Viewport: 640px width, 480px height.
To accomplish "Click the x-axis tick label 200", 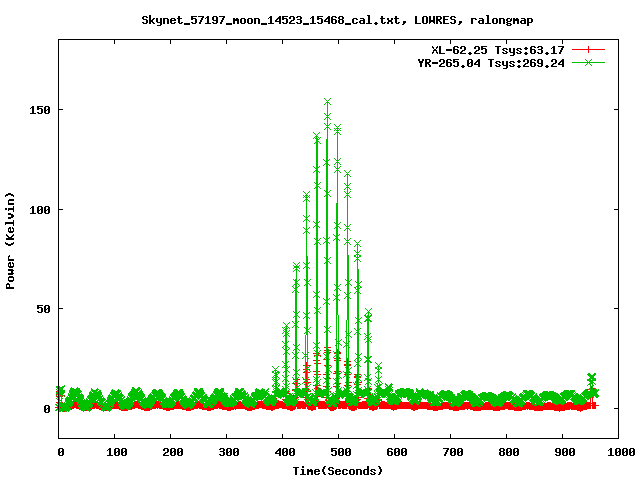I will pos(173,452).
